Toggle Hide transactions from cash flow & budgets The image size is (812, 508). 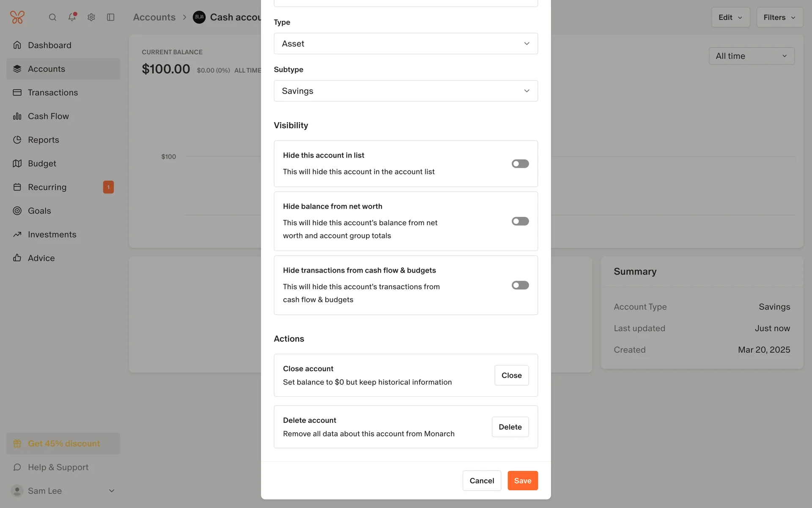[520, 285]
